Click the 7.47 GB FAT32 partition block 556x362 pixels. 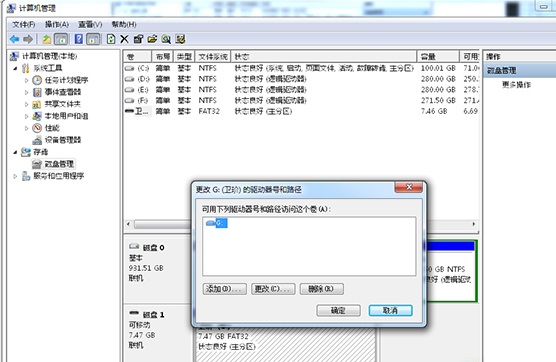286,344
